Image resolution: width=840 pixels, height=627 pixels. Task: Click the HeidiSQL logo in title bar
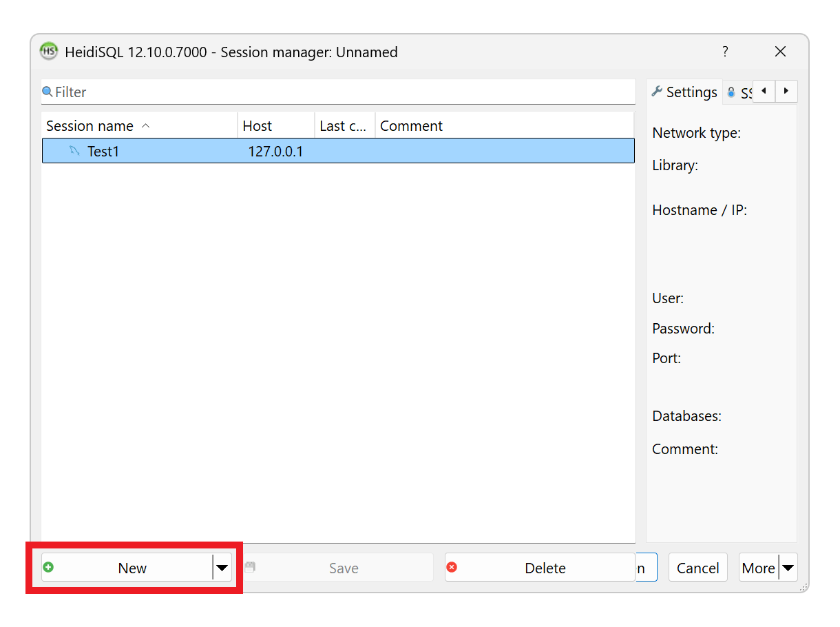click(x=49, y=51)
